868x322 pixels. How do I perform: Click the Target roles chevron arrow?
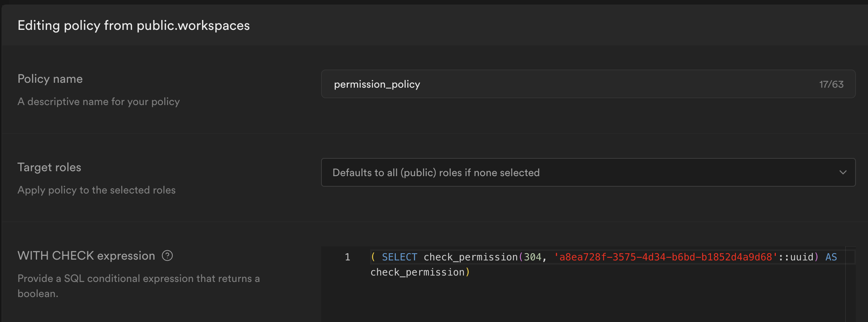[x=843, y=172]
